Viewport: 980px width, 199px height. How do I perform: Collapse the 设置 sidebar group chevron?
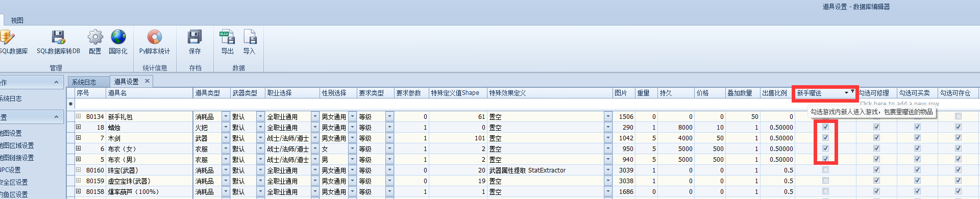56,117
